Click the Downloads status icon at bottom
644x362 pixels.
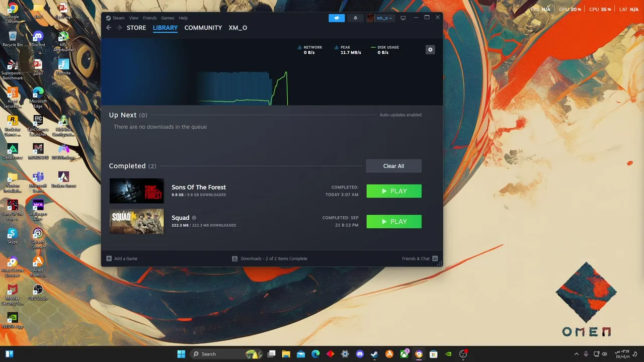point(235,258)
